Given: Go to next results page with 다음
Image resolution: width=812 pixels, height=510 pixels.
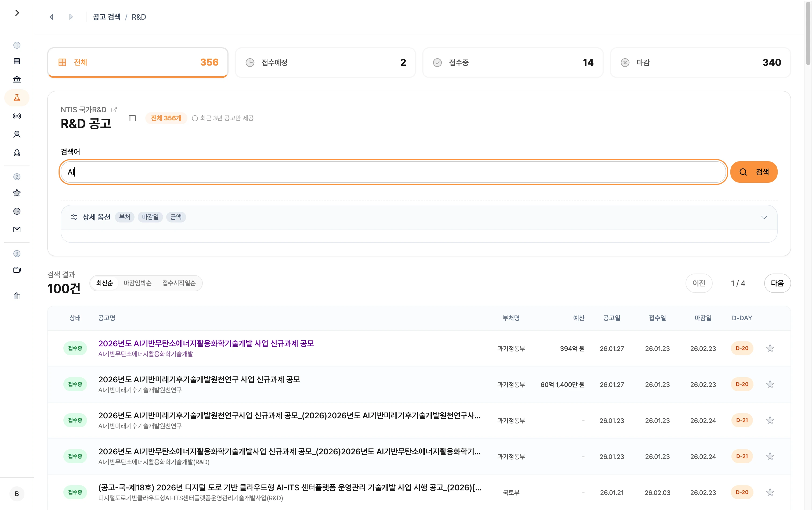Looking at the screenshot, I should coord(777,283).
